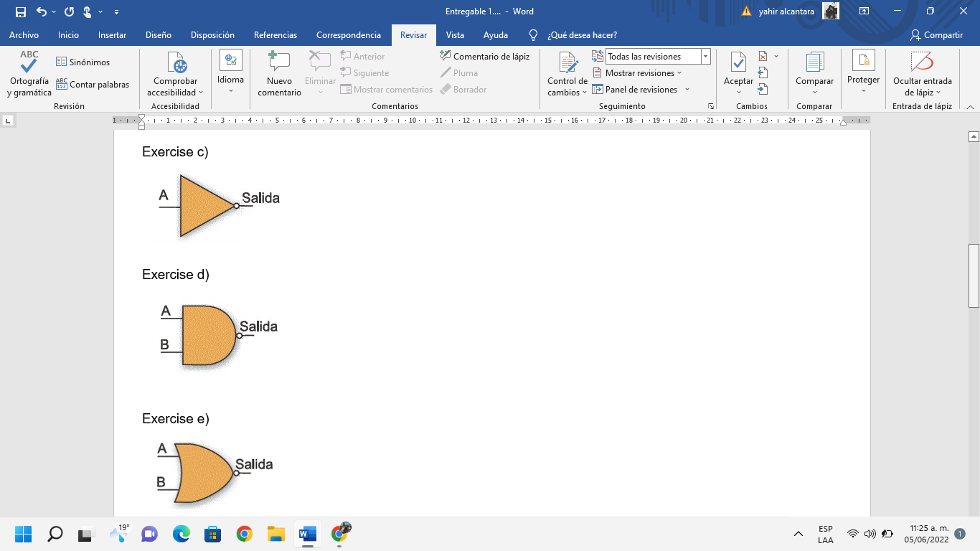The height and width of the screenshot is (551, 980).
Task: Switch to the Correspondencia tab
Action: click(349, 34)
